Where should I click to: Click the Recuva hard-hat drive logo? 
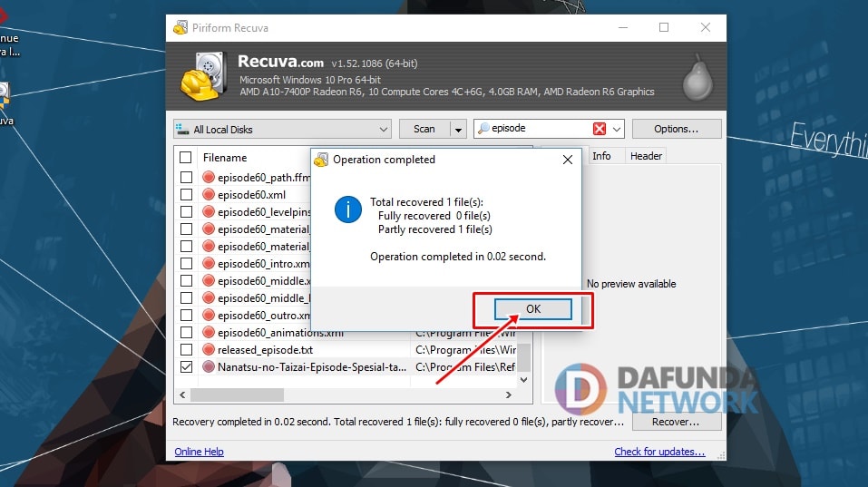[202, 74]
